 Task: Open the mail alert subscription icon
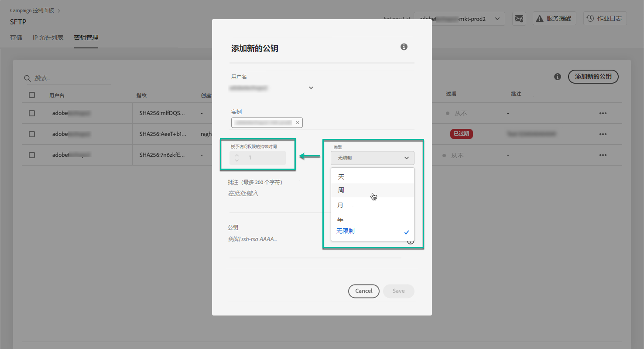tap(519, 19)
